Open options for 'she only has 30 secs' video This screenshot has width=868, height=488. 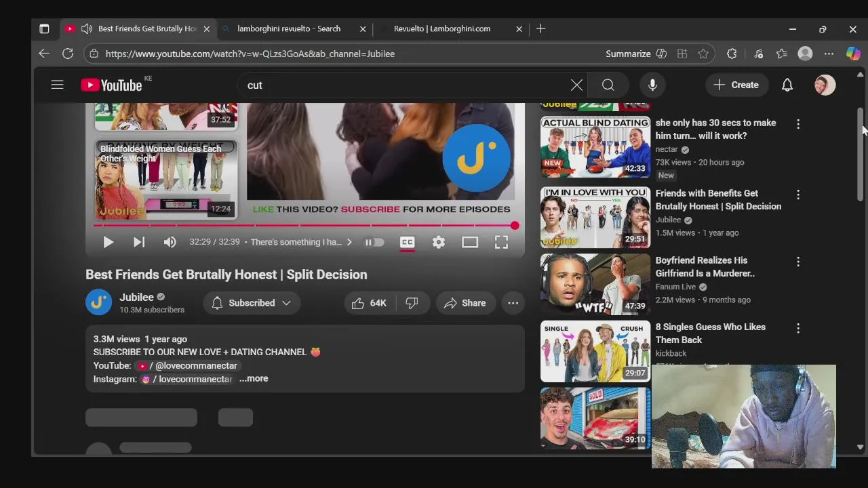click(798, 124)
